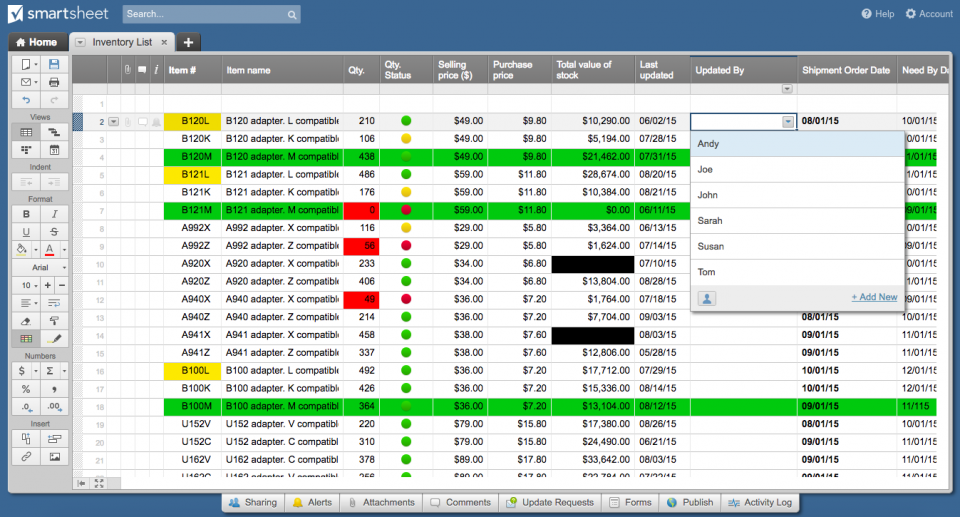
Task: Toggle strikethrough formatting
Action: pos(54,232)
